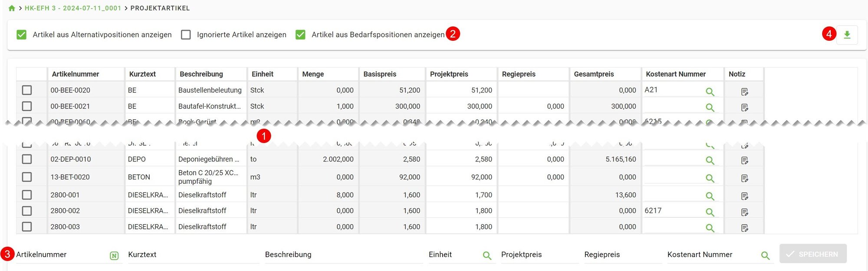Open the Notiz icon for row 00-BEE-0020
This screenshot has height=271, width=868.
[x=744, y=90]
